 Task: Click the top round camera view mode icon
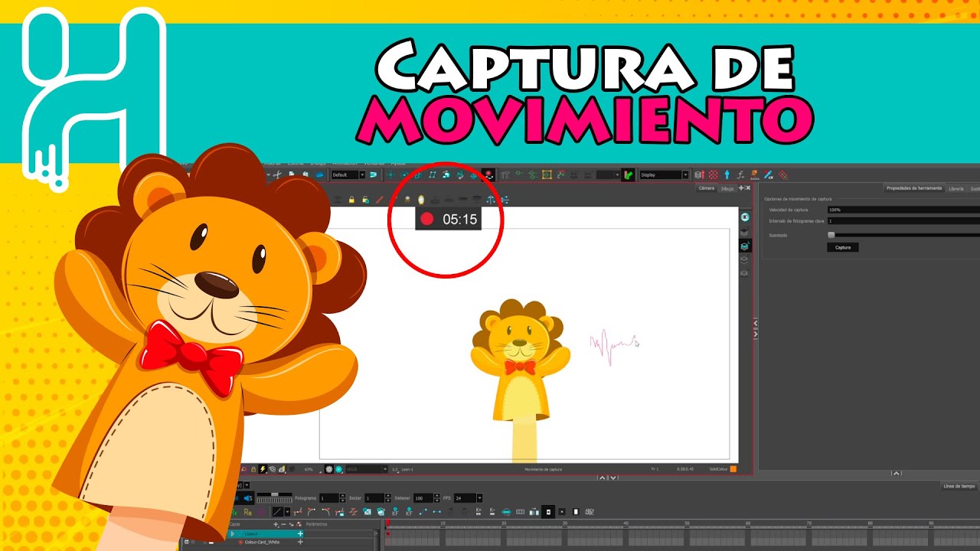pos(744,217)
